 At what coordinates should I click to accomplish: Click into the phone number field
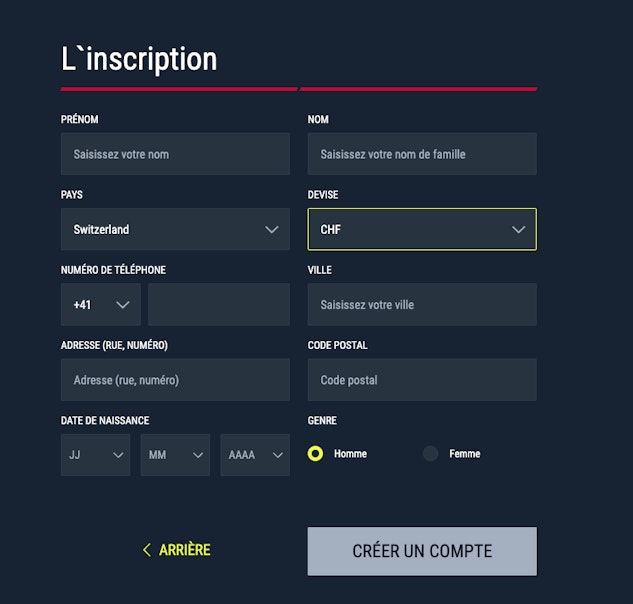[219, 305]
